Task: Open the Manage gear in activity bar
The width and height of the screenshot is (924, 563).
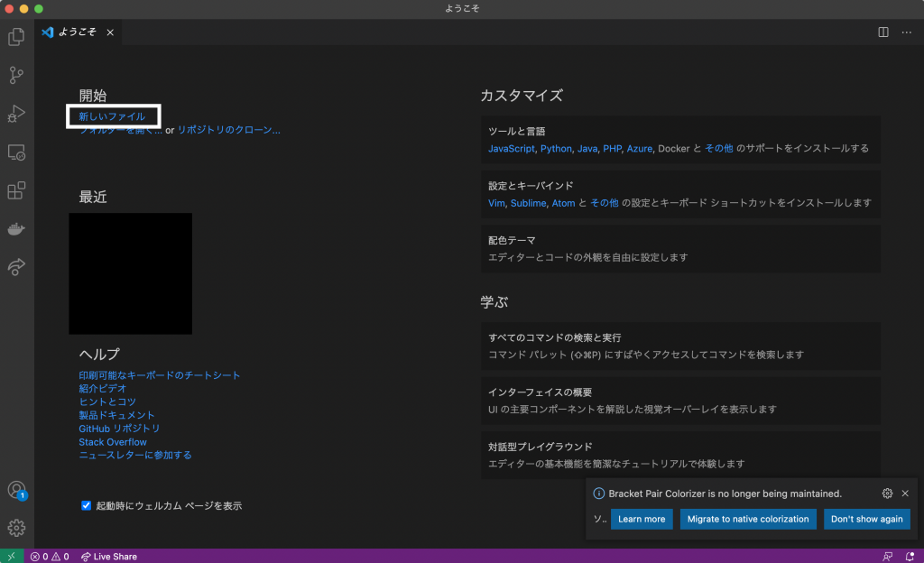Action: (16, 528)
